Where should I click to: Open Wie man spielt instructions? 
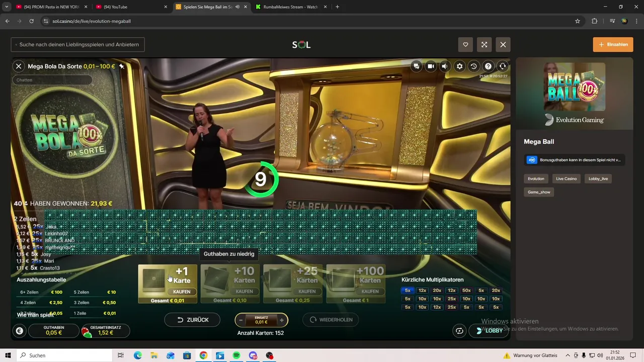(35, 315)
